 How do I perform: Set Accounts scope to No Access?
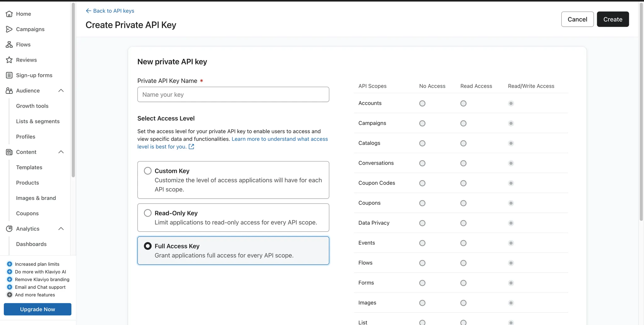coord(422,103)
